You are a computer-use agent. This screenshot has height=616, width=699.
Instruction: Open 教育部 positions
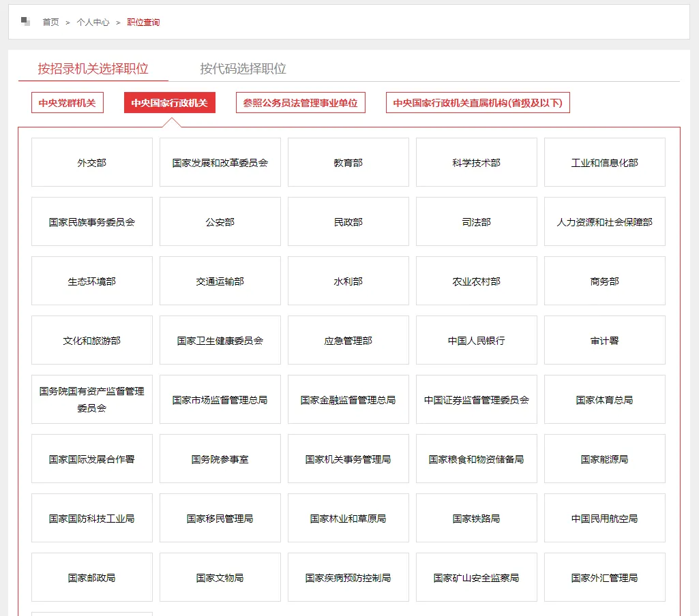pyautogui.click(x=348, y=163)
